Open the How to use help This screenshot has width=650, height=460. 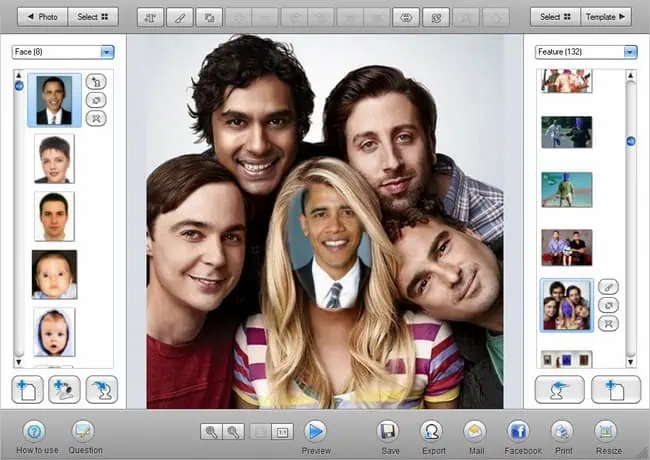[x=34, y=431]
